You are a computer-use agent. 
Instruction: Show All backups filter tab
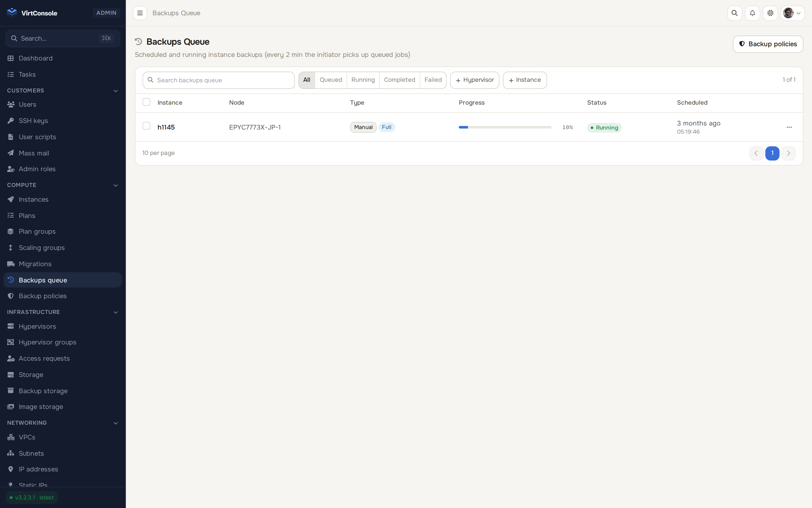coord(307,80)
